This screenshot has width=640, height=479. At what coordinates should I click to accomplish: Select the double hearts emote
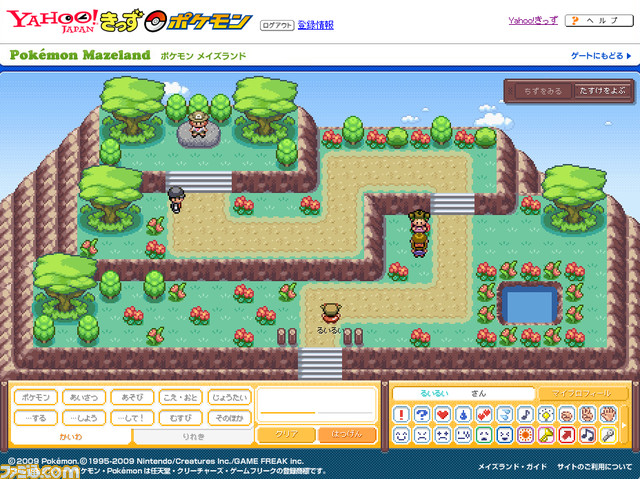click(x=484, y=415)
